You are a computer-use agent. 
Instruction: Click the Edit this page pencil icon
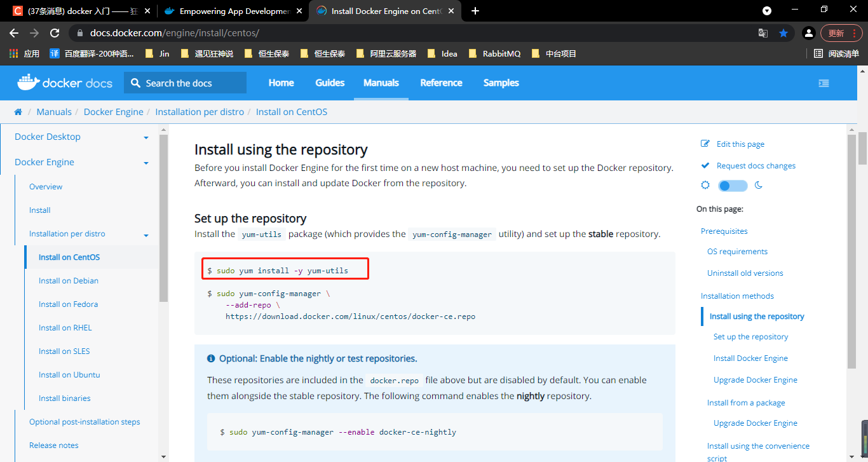[705, 144]
